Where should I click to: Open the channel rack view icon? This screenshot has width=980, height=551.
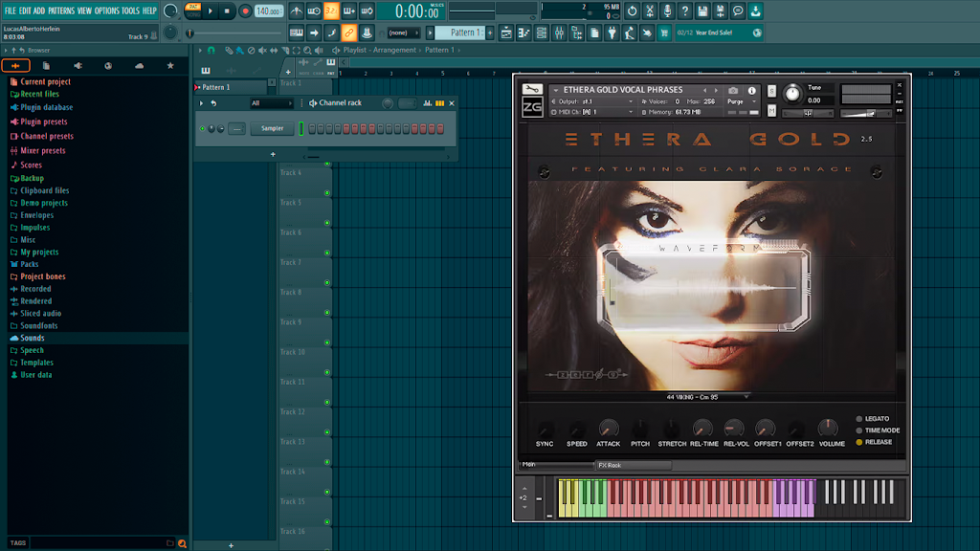(542, 33)
